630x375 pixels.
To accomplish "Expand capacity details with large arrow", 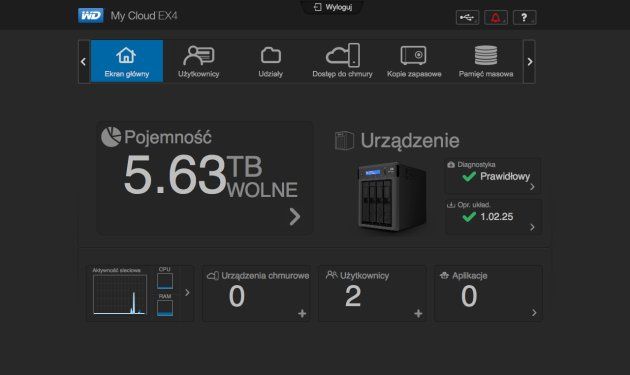I will click(x=295, y=216).
